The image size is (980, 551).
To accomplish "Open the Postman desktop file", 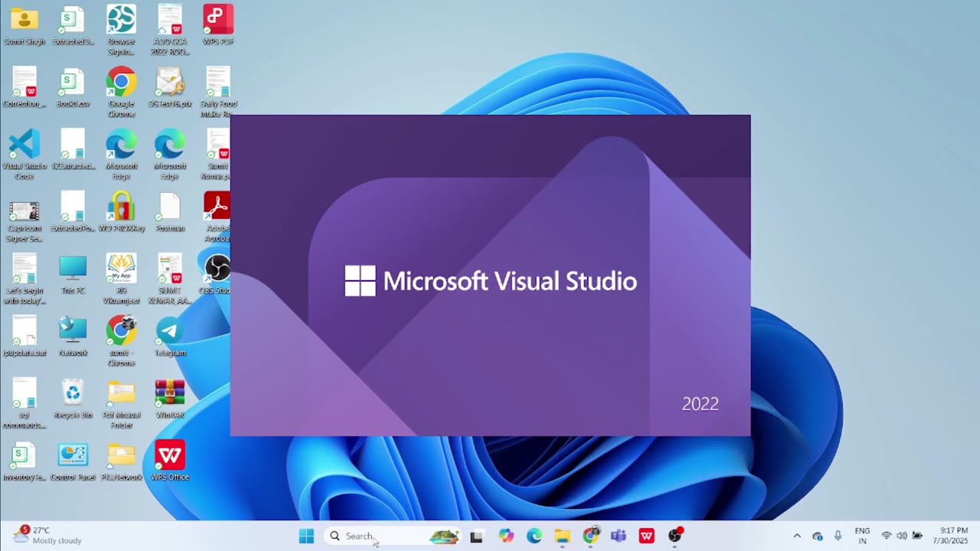I will (x=170, y=212).
